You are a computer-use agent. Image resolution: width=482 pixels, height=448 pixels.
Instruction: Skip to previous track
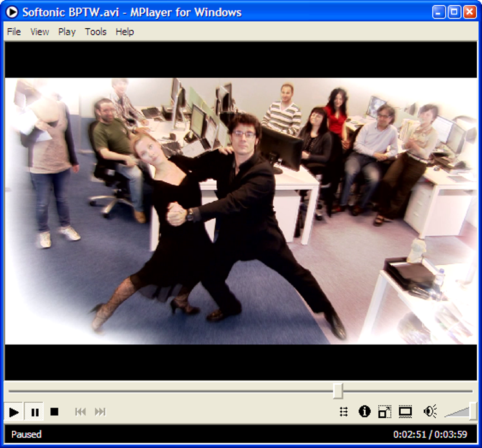click(x=80, y=412)
